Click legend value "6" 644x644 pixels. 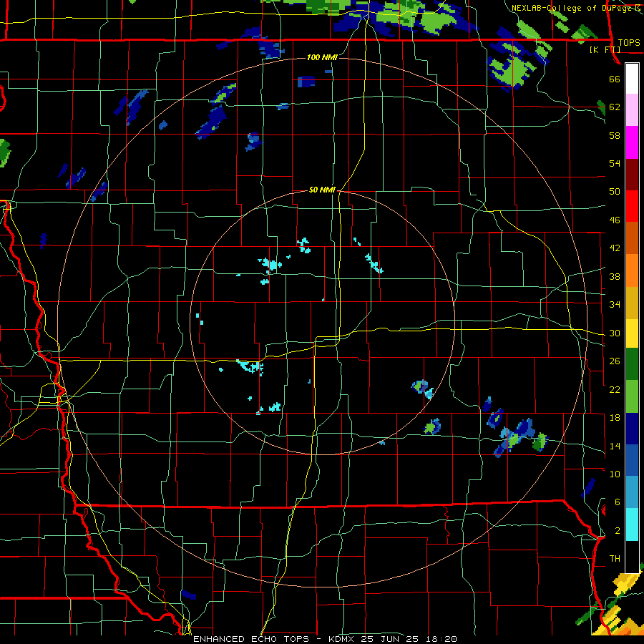point(618,502)
